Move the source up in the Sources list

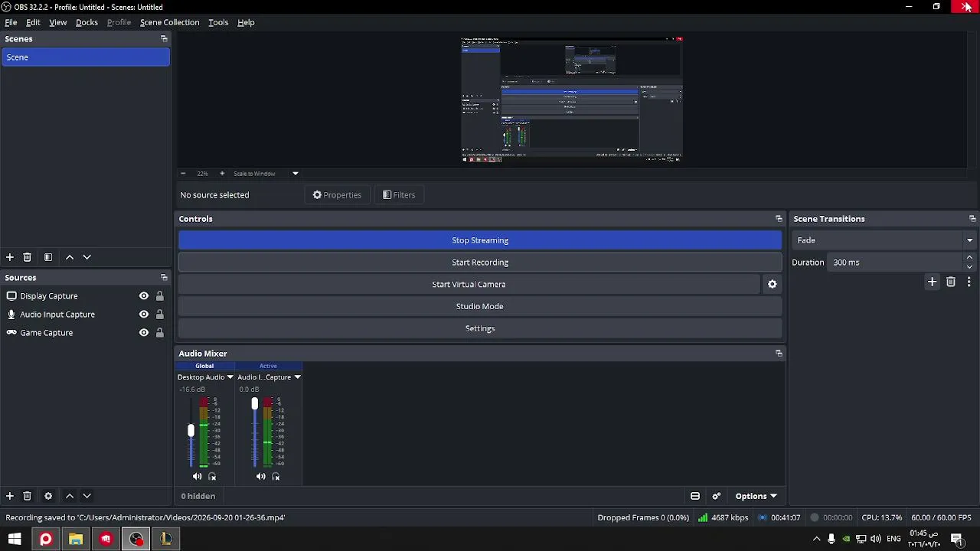coord(70,496)
